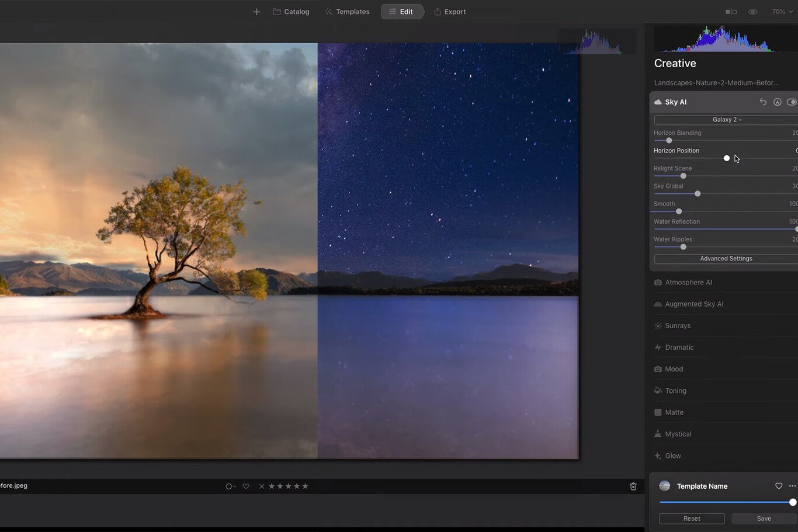Screen dimensions: 798x532
Task: Open the 70% zoom level dropdown
Action: 782,12
